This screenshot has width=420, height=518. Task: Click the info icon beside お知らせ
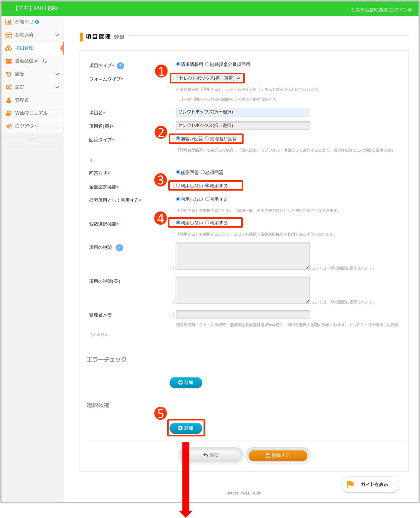point(37,22)
